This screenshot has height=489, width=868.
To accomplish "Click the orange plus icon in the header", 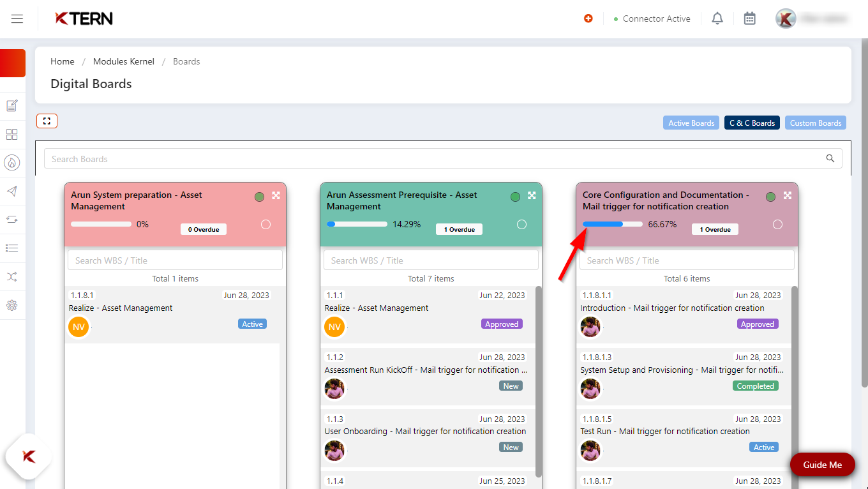I will [588, 19].
